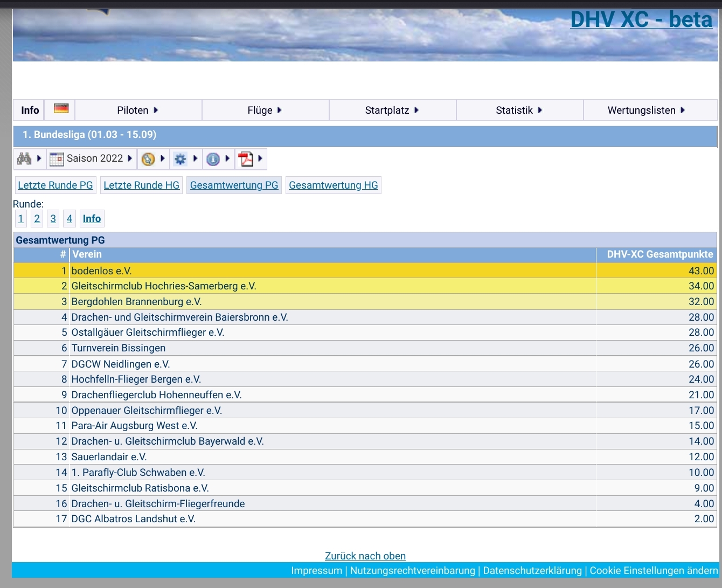The image size is (722, 588).
Task: Open the Startplatz menu
Action: (393, 110)
